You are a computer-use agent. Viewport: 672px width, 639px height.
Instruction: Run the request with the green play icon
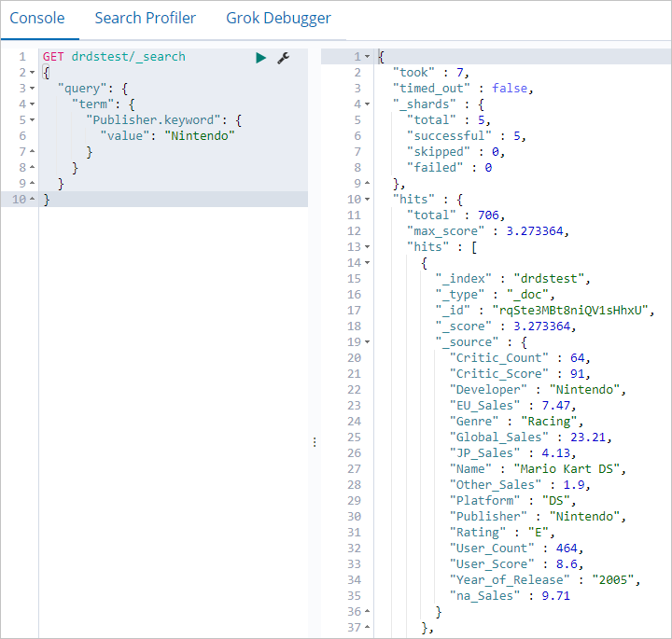pos(260,58)
